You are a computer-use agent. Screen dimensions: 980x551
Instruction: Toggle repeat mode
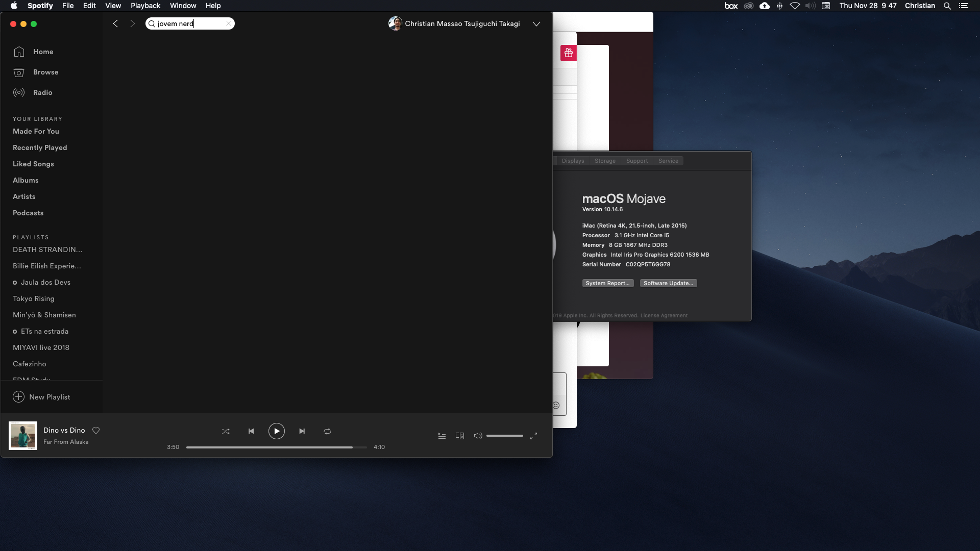327,431
